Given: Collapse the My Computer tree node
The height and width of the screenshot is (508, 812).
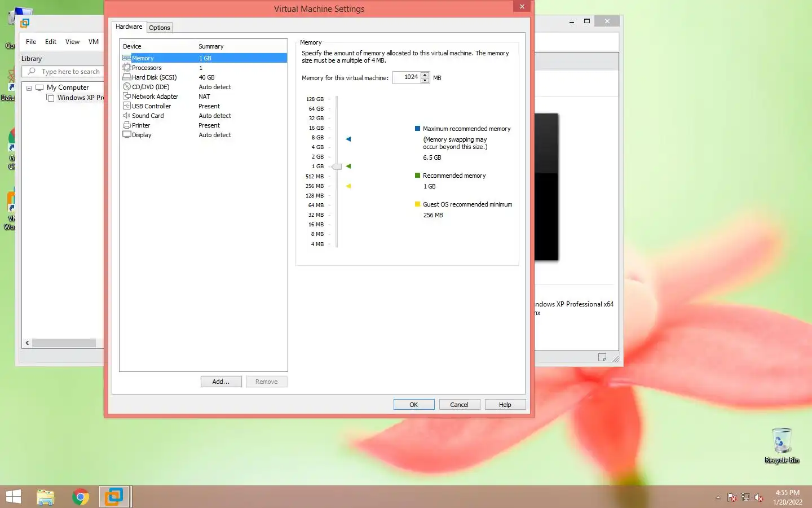Looking at the screenshot, I should click(x=29, y=88).
